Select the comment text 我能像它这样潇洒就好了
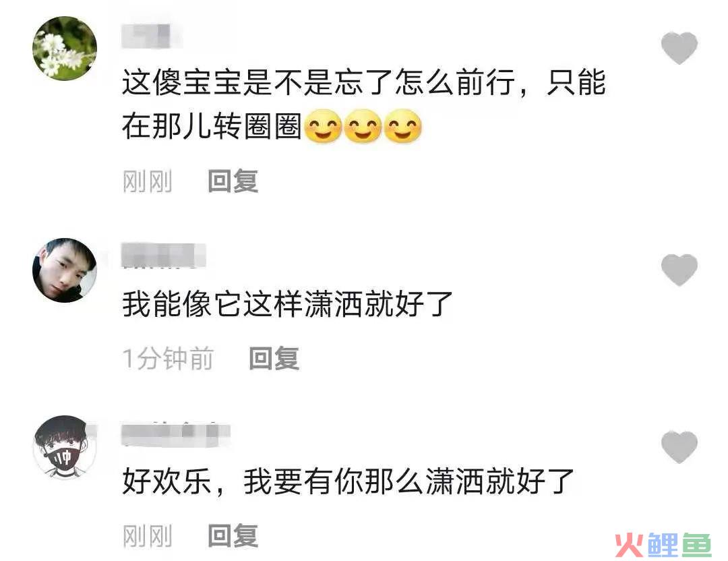The image size is (728, 561). (x=287, y=304)
